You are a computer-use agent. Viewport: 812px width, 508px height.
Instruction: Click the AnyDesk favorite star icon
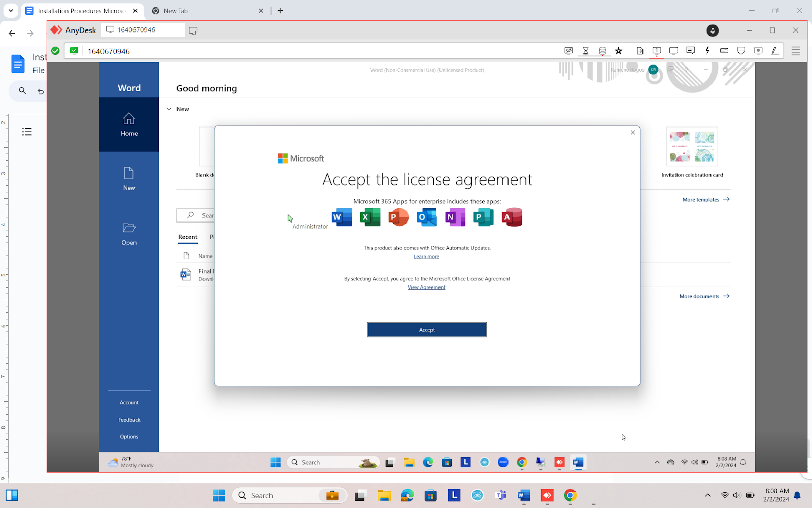point(619,51)
